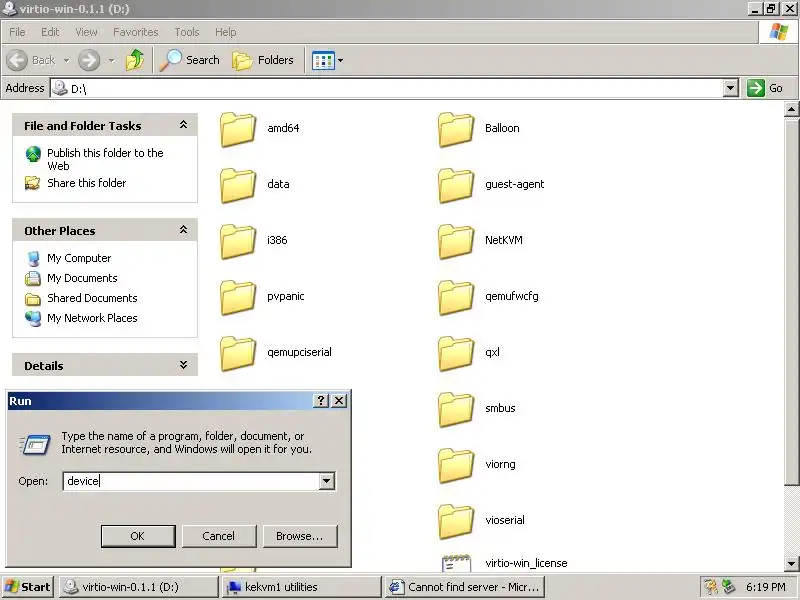Open My Network Places link
Image resolution: width=800 pixels, height=600 pixels.
point(92,318)
